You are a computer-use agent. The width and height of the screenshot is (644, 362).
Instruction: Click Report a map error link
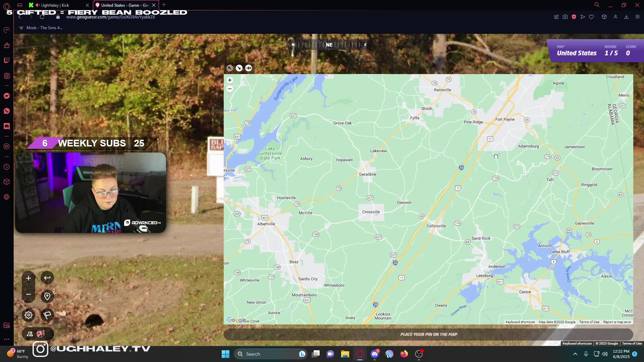pyautogui.click(x=617, y=322)
